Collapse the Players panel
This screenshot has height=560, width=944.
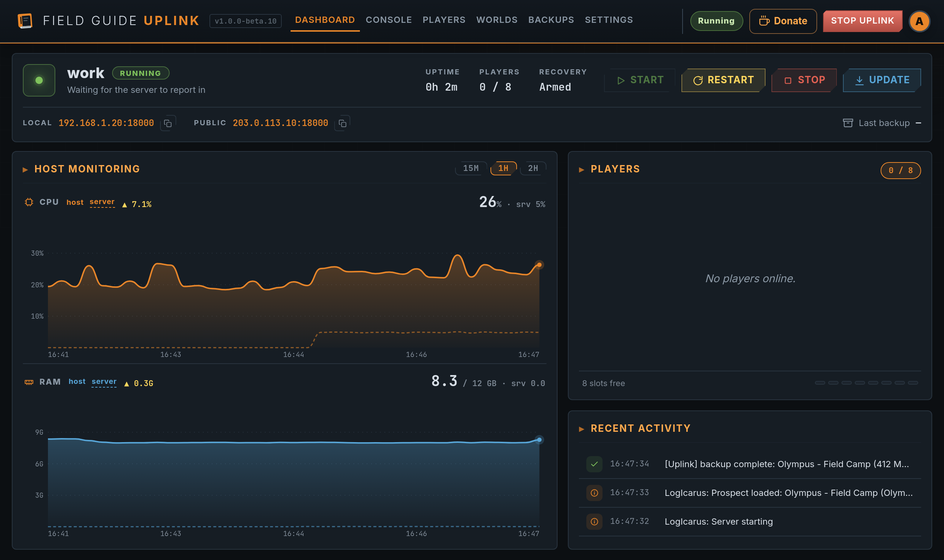tap(582, 170)
